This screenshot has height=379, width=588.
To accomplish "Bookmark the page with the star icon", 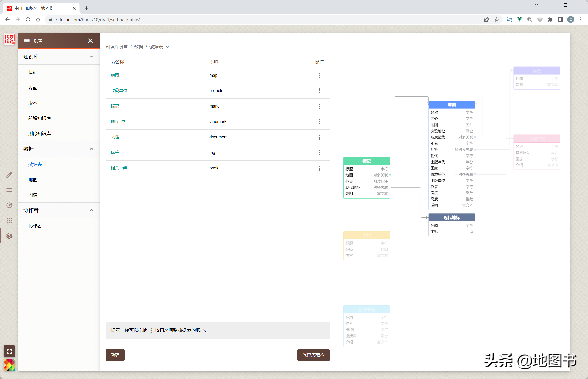I will point(496,20).
